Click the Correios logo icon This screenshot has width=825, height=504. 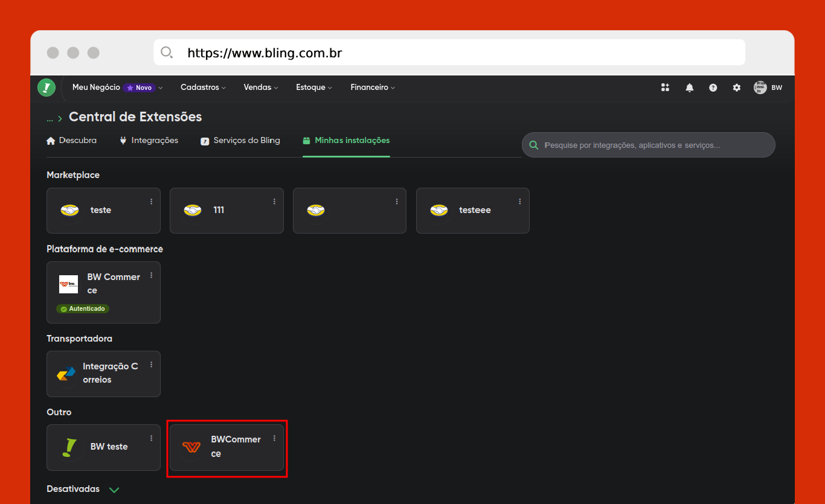click(x=66, y=374)
